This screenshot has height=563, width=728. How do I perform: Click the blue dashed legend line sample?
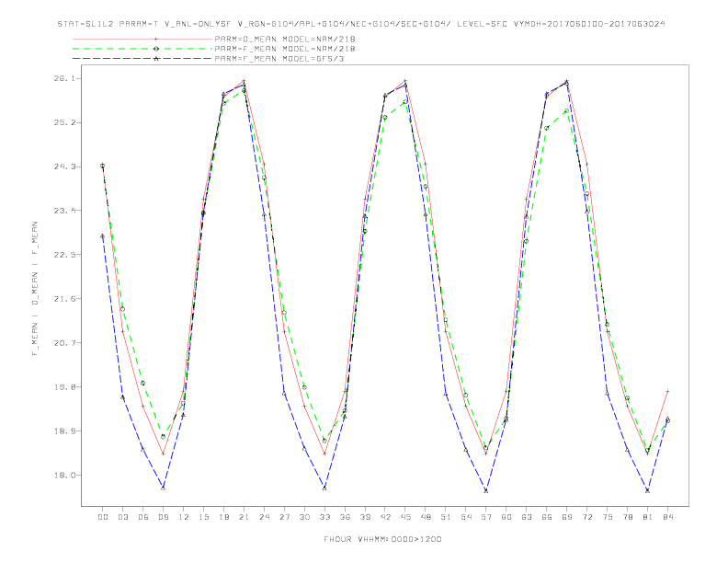coord(142,59)
